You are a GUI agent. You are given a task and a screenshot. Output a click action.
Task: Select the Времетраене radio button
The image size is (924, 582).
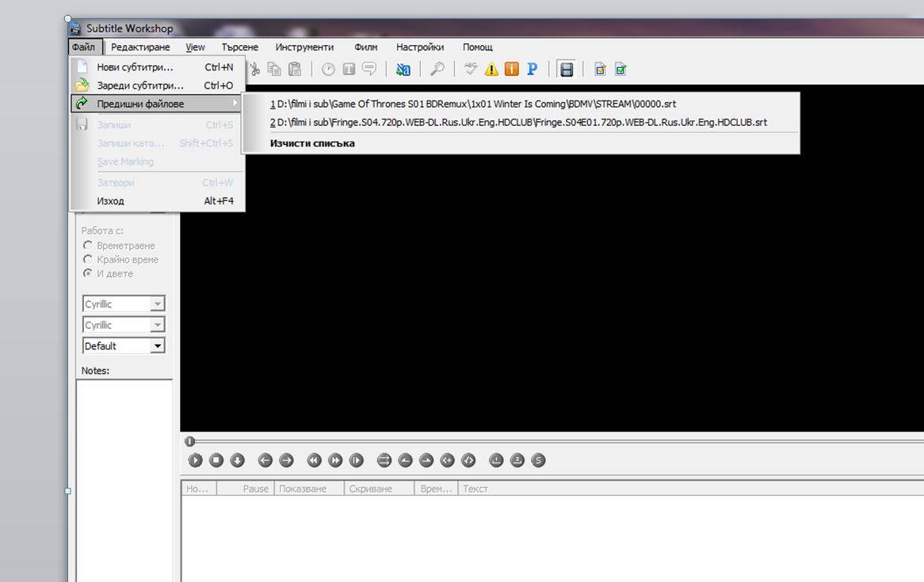(x=88, y=245)
